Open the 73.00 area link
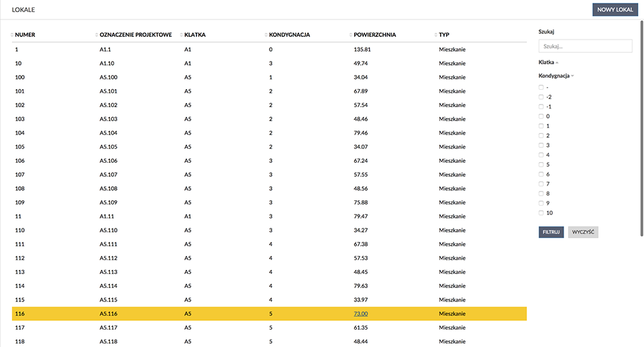 [x=361, y=314]
